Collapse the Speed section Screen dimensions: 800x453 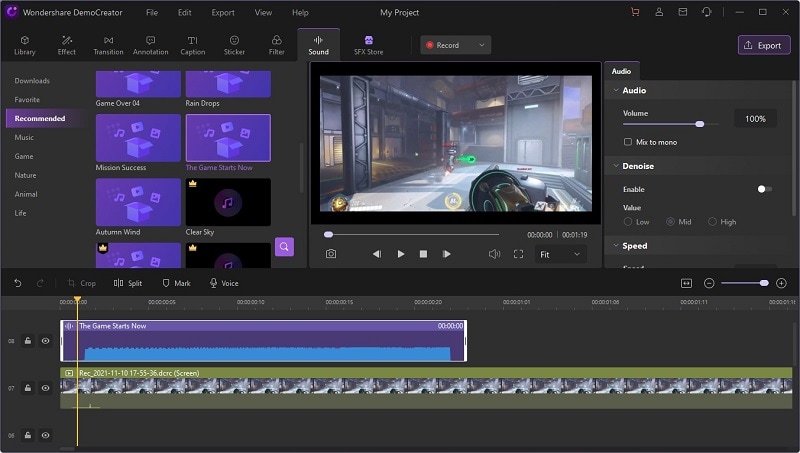point(615,246)
